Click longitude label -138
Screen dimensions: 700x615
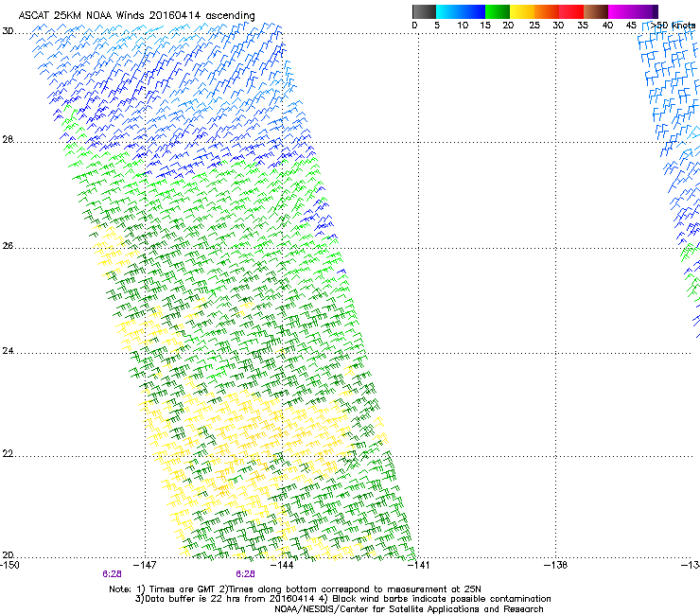(556, 565)
